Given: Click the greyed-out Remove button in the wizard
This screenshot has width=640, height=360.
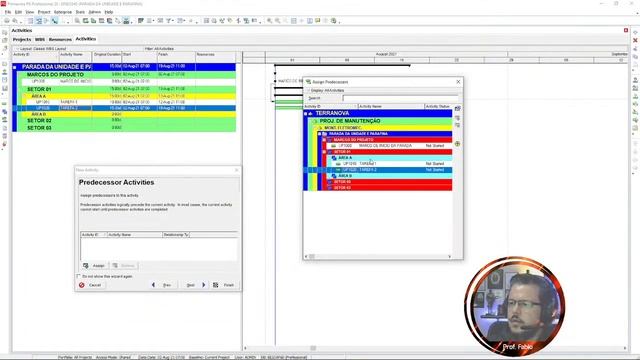Looking at the screenshot, I should pyautogui.click(x=124, y=266).
